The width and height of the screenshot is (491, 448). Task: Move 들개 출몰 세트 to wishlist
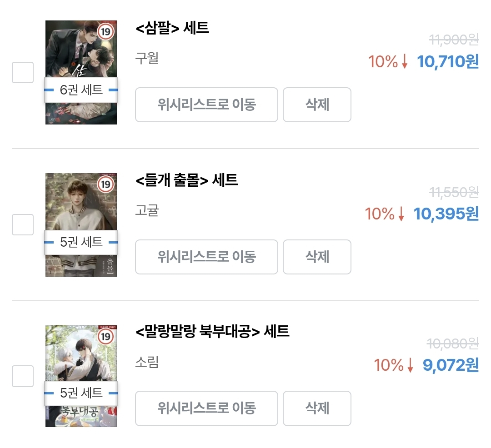click(x=206, y=257)
